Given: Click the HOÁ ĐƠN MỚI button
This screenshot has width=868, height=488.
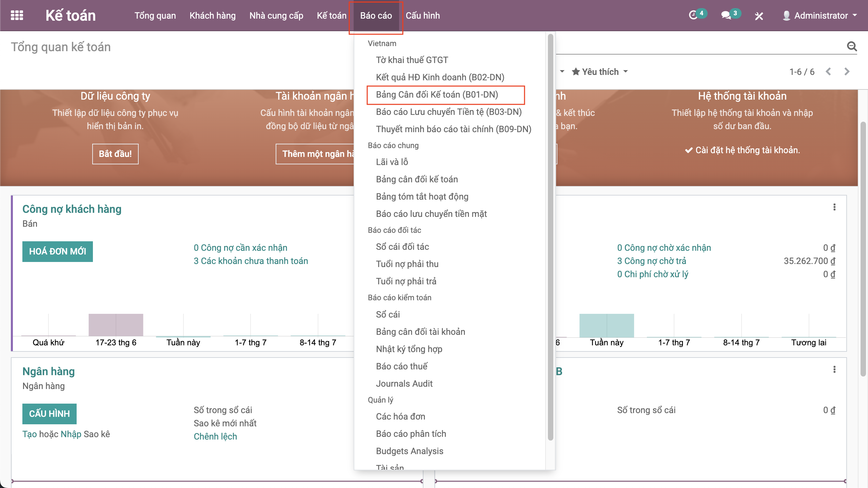Looking at the screenshot, I should click(x=58, y=251).
